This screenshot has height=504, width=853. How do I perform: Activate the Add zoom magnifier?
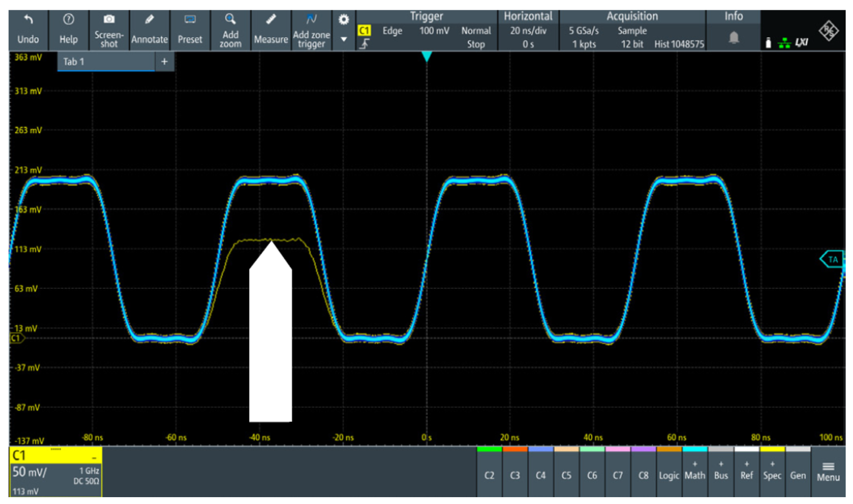point(230,20)
